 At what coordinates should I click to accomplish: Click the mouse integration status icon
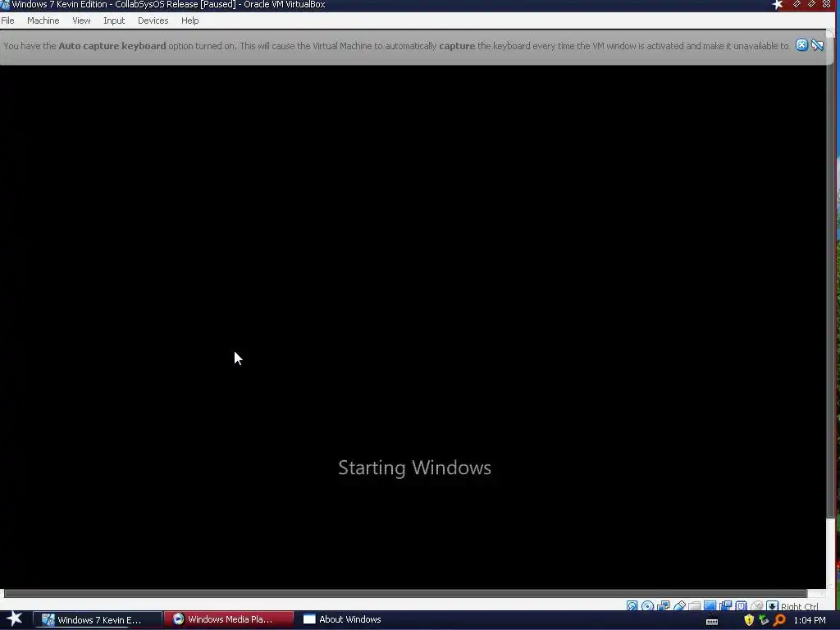(756, 606)
